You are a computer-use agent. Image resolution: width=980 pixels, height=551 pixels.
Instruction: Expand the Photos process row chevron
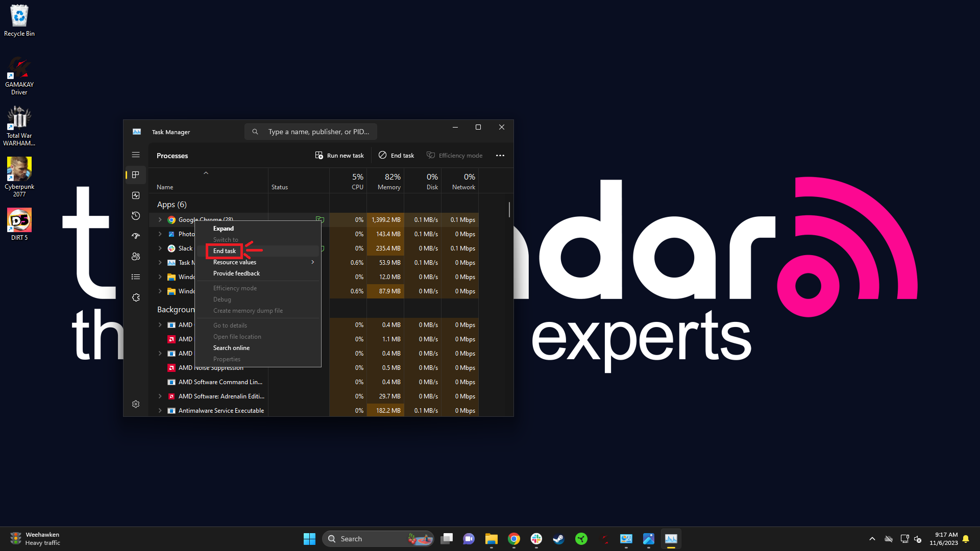click(x=160, y=234)
